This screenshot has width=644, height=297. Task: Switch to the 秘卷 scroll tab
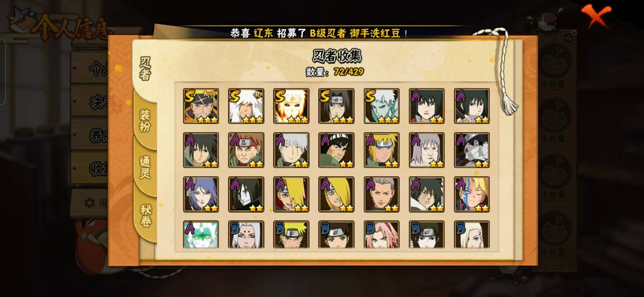pyautogui.click(x=145, y=215)
